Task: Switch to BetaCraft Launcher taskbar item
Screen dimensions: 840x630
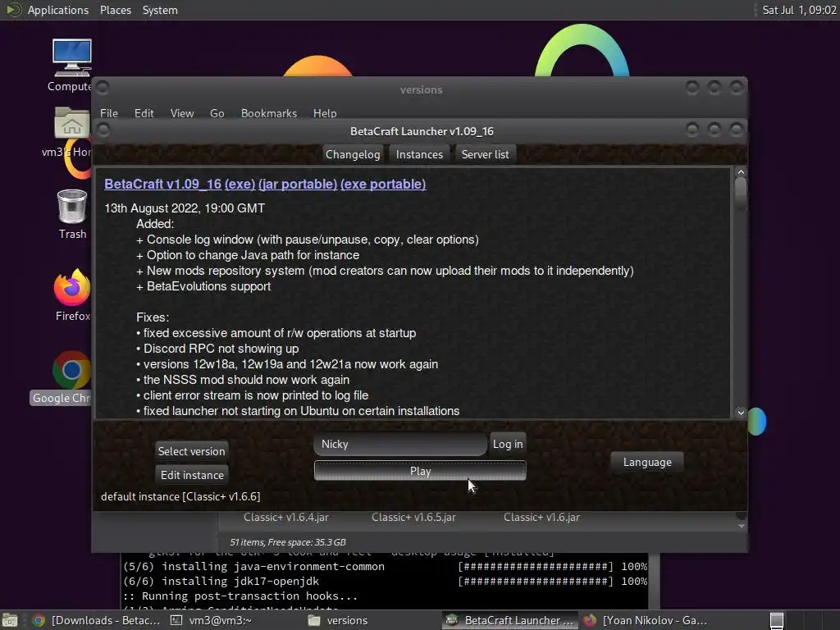Action: [x=511, y=620]
